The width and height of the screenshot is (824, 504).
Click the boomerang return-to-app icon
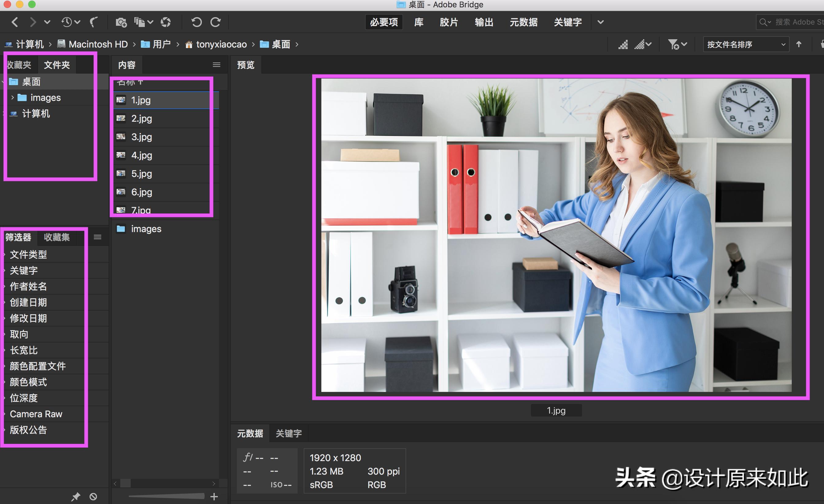[94, 22]
